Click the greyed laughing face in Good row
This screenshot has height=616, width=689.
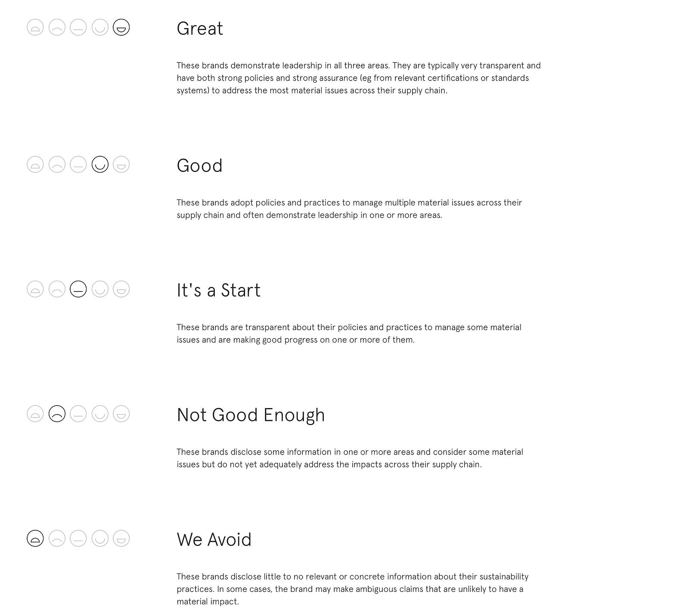pyautogui.click(x=121, y=164)
